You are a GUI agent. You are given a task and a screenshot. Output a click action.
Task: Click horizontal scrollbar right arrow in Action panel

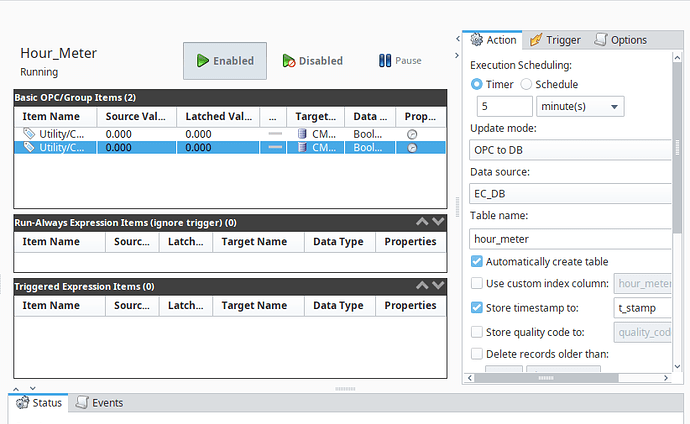[x=666, y=378]
